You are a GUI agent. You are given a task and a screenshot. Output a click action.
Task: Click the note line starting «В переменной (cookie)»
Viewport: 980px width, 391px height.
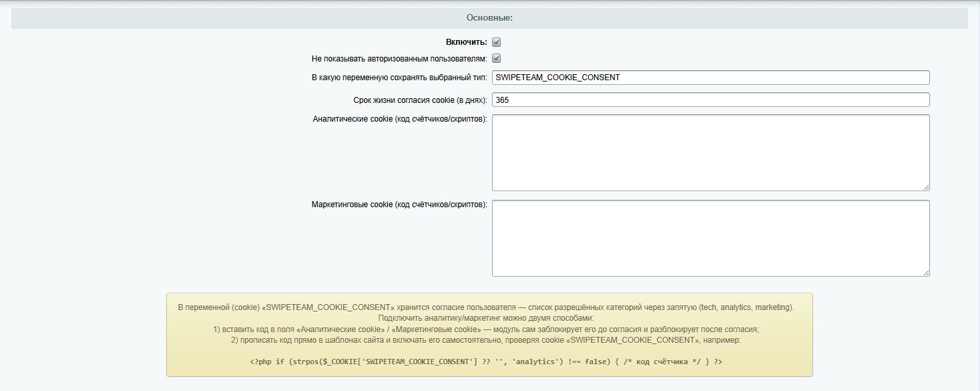486,307
